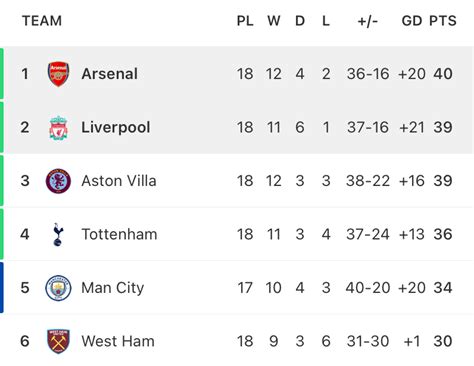Image resolution: width=474 pixels, height=366 pixels.
Task: Select the Tottenham team name
Action: pyautogui.click(x=119, y=234)
